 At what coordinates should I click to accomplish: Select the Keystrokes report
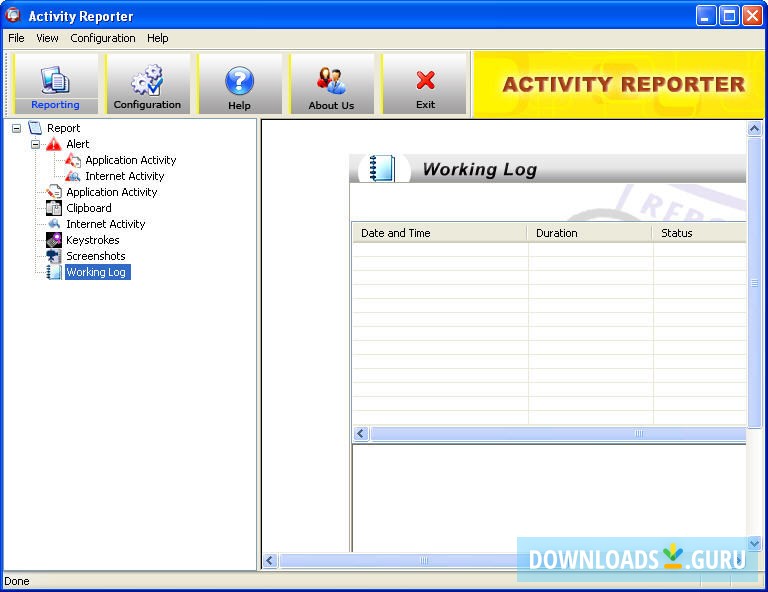[93, 240]
